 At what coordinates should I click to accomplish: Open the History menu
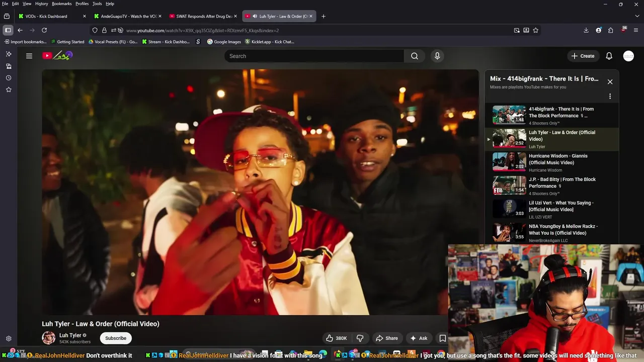pyautogui.click(x=42, y=4)
